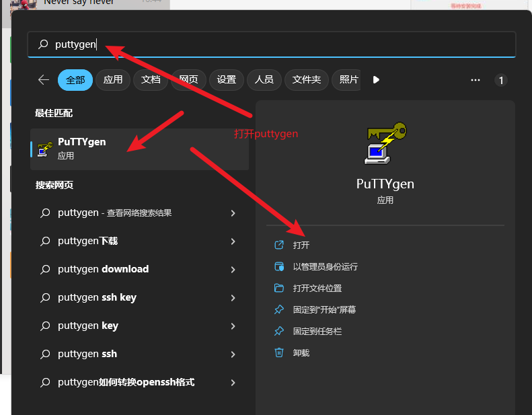
Task: Select the 设置 filter tab
Action: click(x=226, y=80)
